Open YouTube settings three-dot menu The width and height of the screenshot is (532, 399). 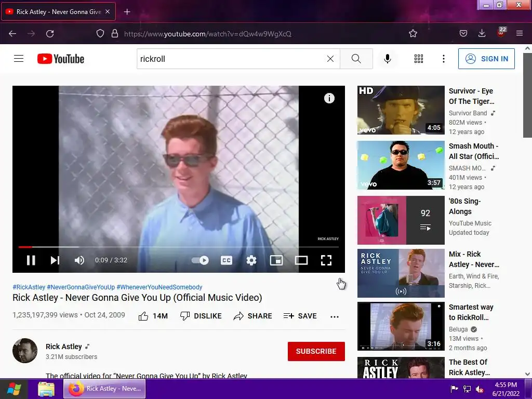pyautogui.click(x=444, y=59)
